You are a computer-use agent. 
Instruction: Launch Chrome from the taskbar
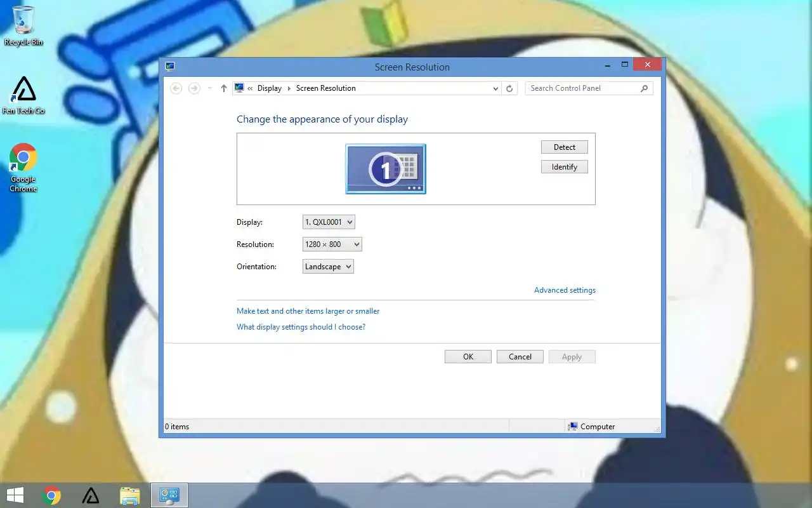[51, 495]
